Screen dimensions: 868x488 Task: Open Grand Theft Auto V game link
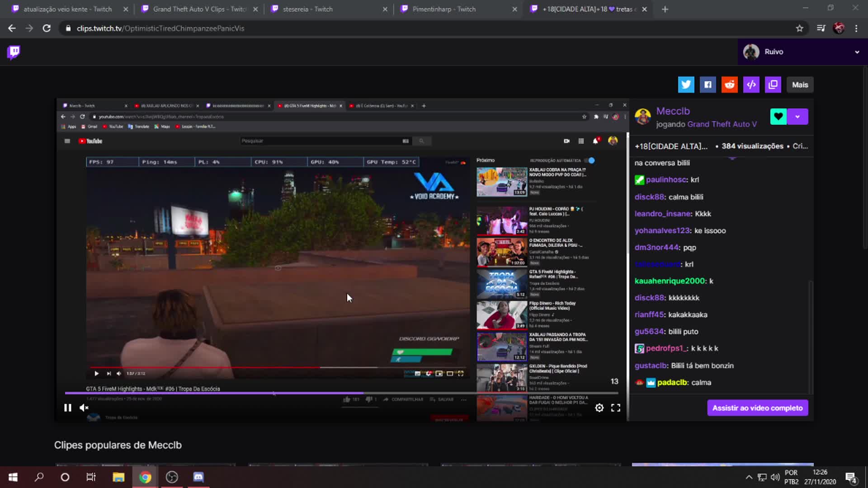(x=722, y=124)
